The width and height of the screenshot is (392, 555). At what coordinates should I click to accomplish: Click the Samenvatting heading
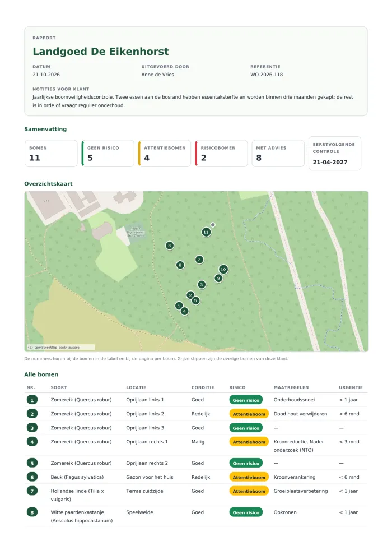point(45,129)
